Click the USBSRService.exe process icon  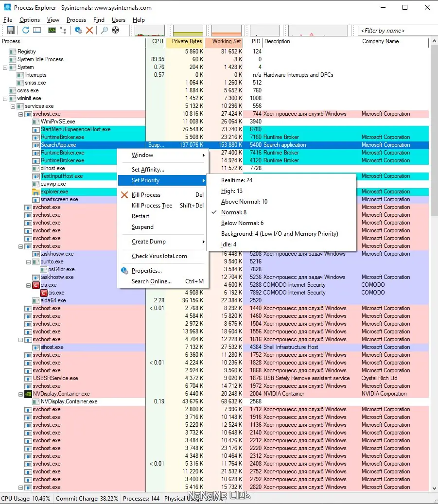[28, 378]
